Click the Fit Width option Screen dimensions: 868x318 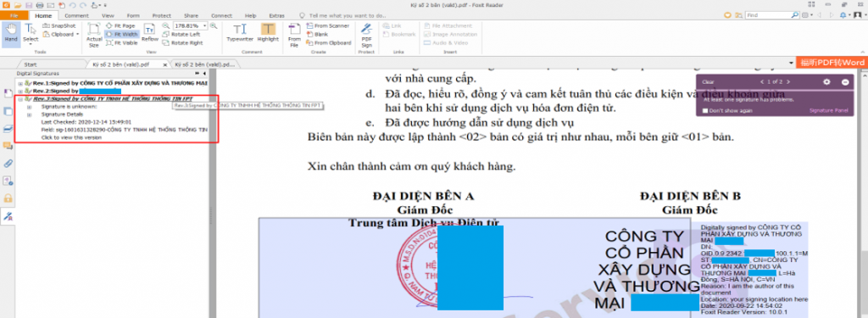pos(122,35)
